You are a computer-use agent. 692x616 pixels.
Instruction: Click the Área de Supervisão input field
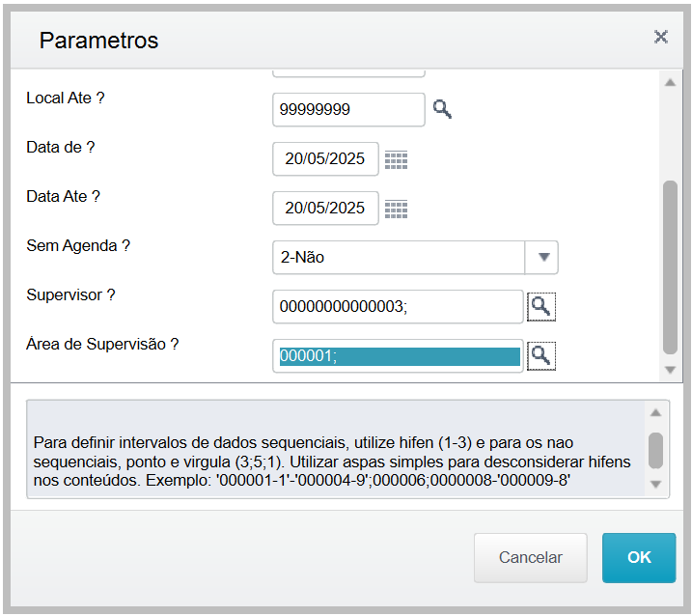398,356
